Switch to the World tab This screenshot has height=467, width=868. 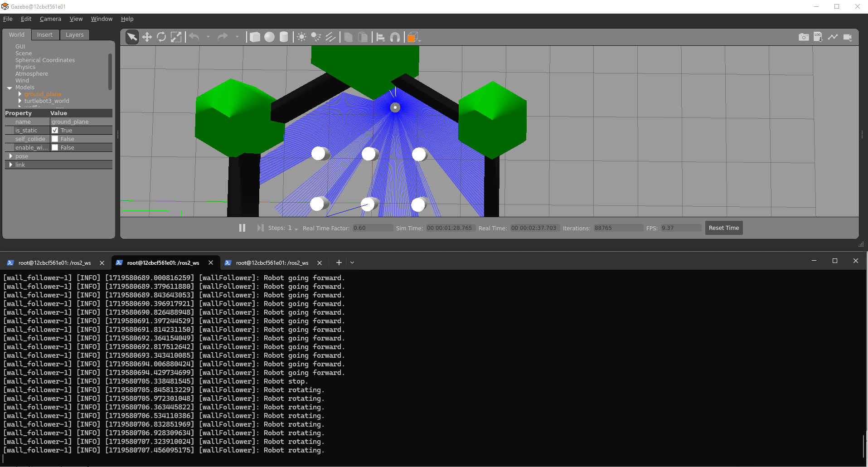17,35
